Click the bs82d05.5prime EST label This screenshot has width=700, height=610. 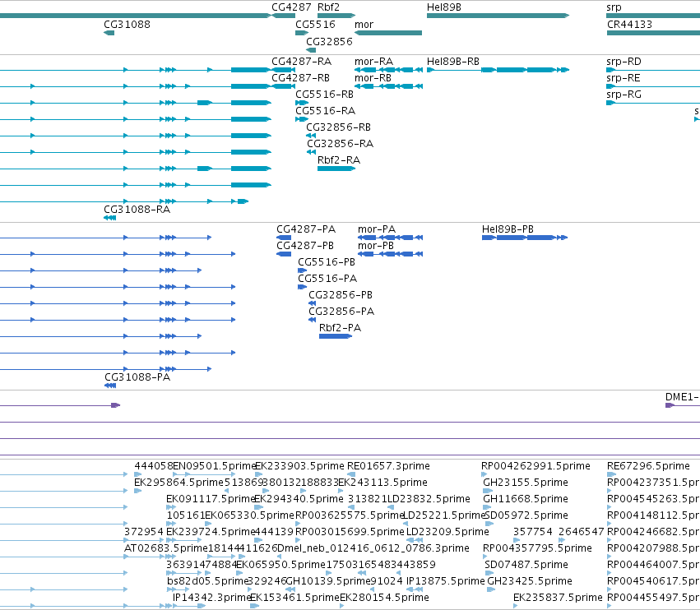point(207,581)
